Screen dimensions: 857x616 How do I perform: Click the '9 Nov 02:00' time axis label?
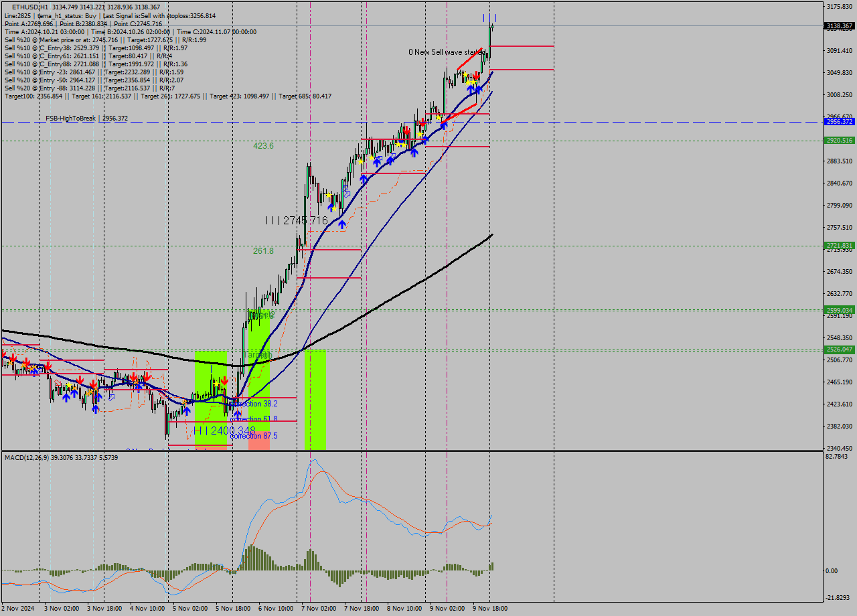(x=447, y=609)
